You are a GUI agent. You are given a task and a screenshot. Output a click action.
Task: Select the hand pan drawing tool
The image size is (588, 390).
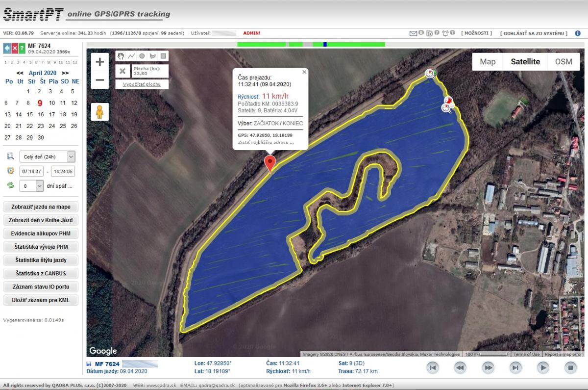coord(121,56)
